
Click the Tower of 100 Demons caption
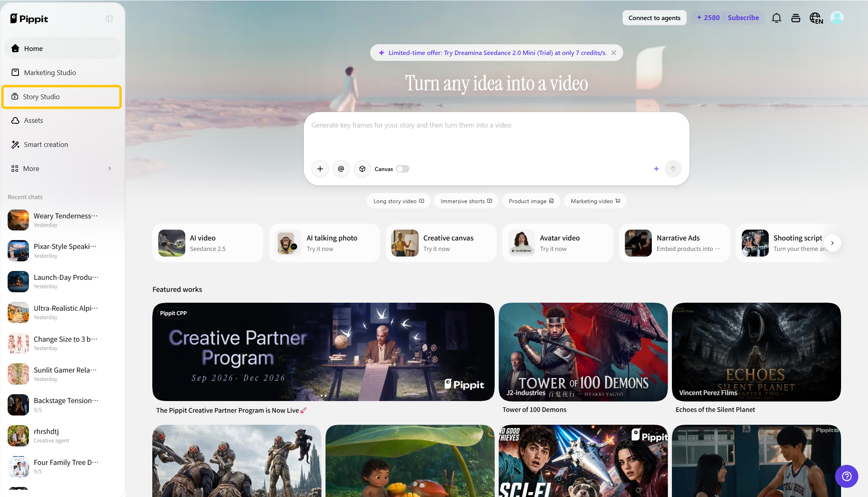[534, 409]
